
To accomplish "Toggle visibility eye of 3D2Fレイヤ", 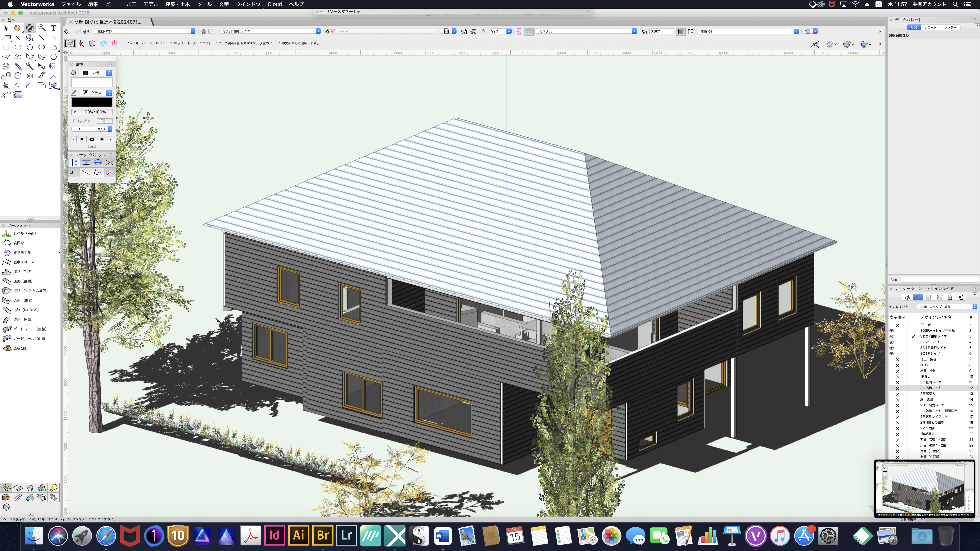I will point(891,342).
